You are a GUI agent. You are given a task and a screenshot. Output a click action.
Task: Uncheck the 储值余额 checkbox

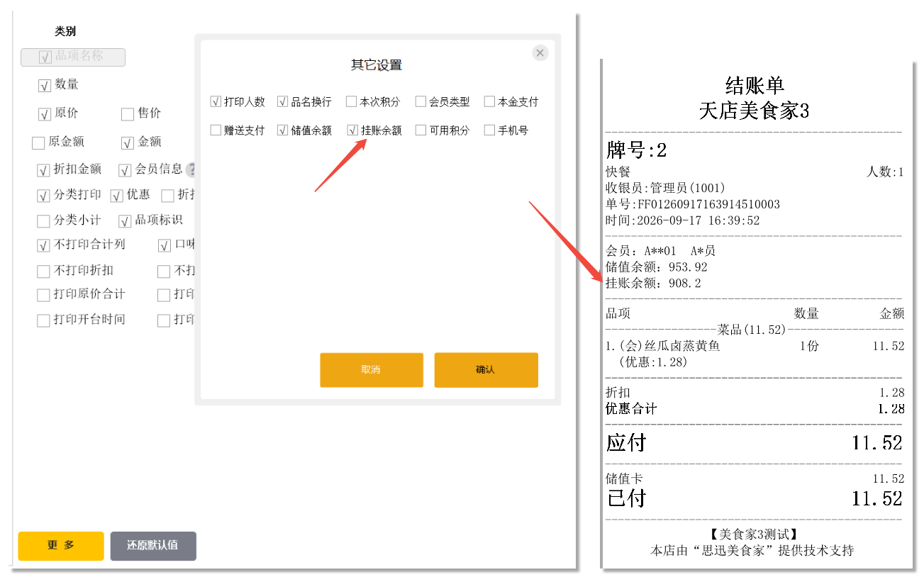282,130
